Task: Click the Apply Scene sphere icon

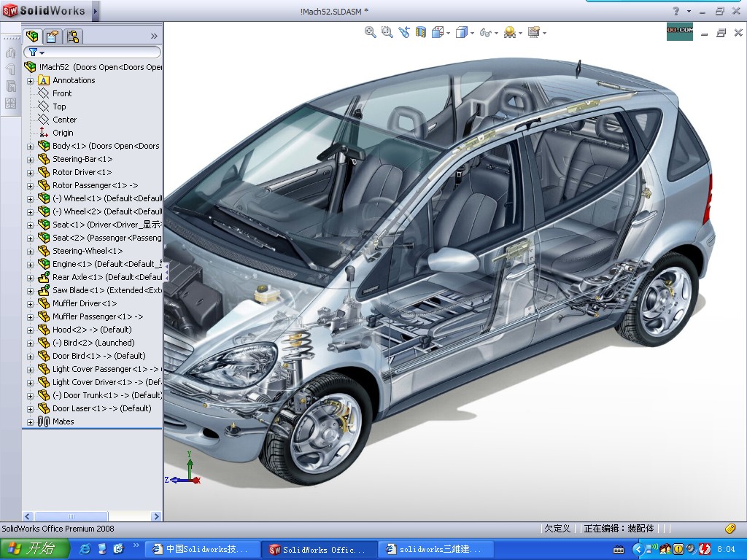Action: pyautogui.click(x=510, y=32)
